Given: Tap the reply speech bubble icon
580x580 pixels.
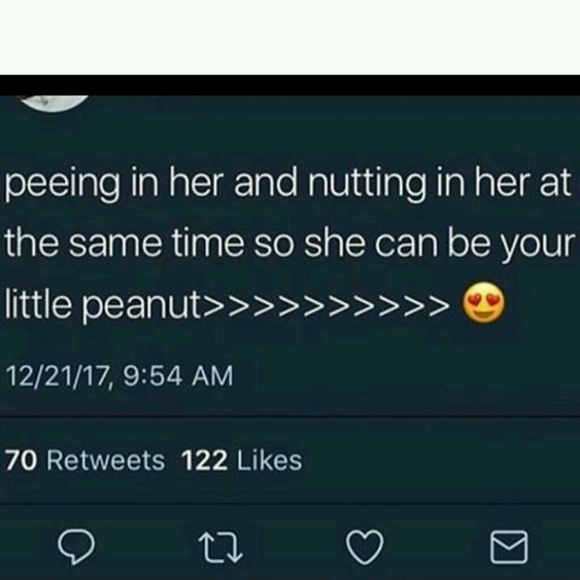Looking at the screenshot, I should [x=77, y=547].
